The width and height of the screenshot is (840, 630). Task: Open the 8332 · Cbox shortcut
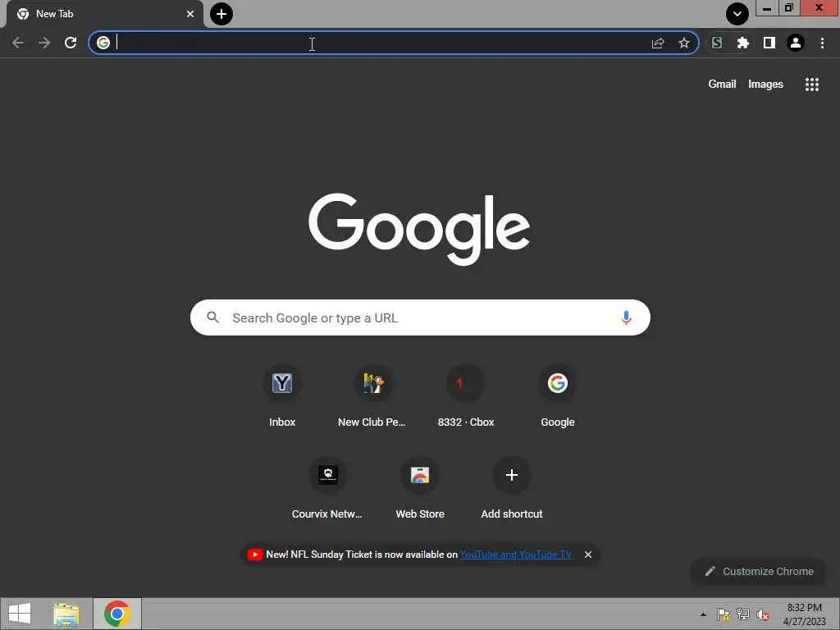(466, 396)
